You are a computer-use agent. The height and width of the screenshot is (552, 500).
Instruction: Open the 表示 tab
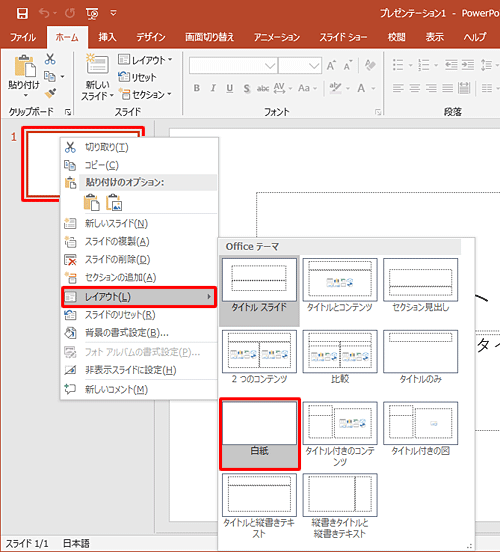tap(435, 37)
